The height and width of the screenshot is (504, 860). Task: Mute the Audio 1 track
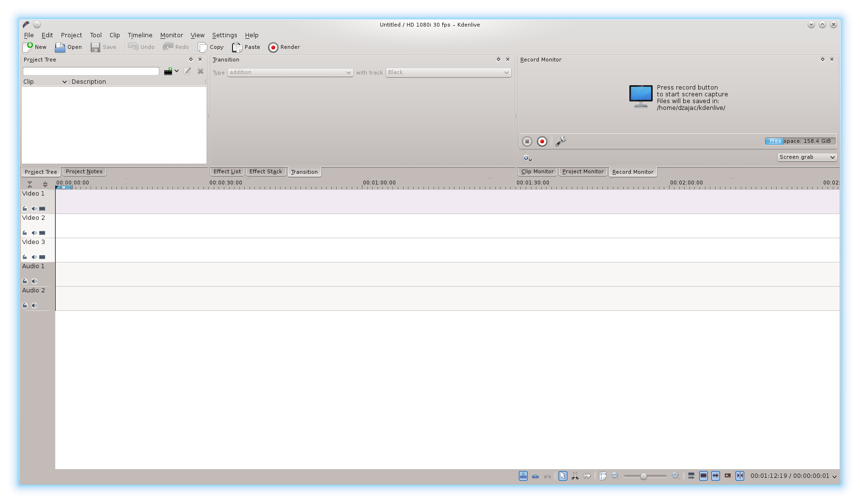(x=34, y=281)
